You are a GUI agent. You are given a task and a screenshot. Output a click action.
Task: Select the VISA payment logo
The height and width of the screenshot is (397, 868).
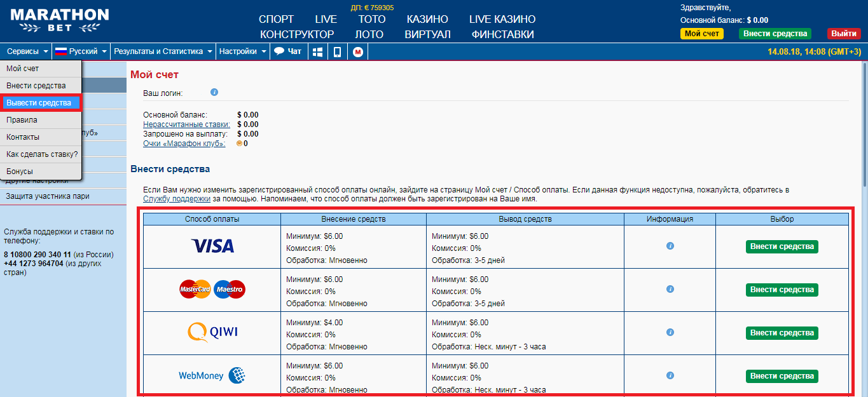pos(212,246)
